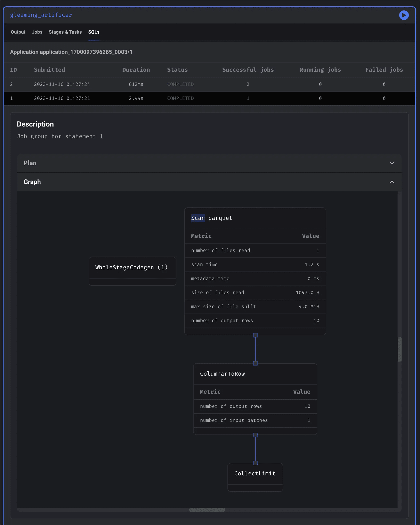
Task: Select the SQLs tab
Action: 94,32
